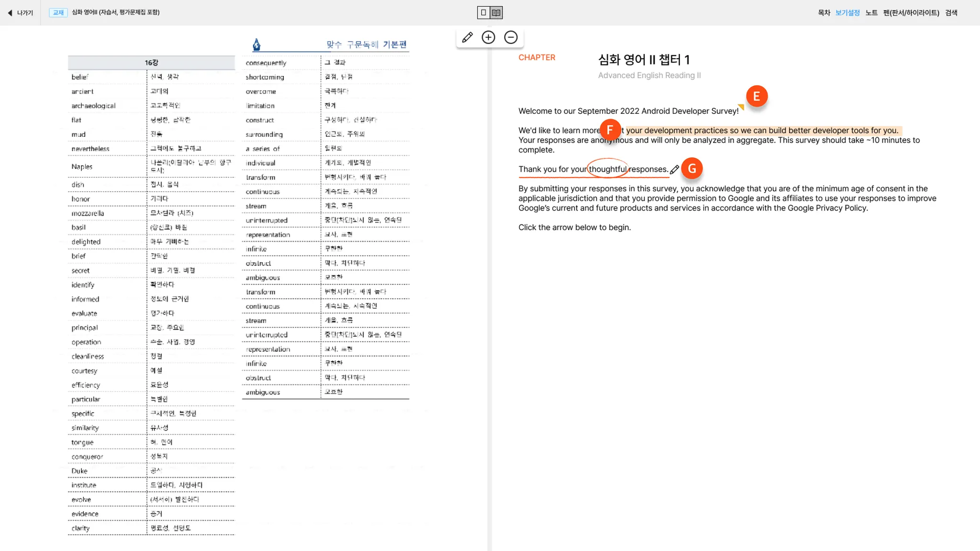Click the orange E annotation marker

coord(756,97)
